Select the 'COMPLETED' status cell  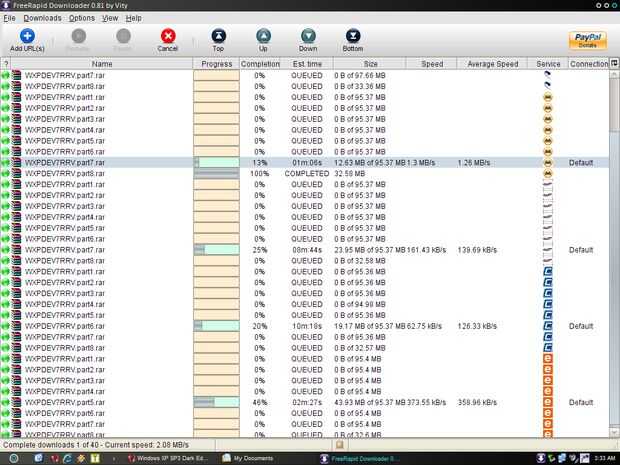[x=307, y=174]
